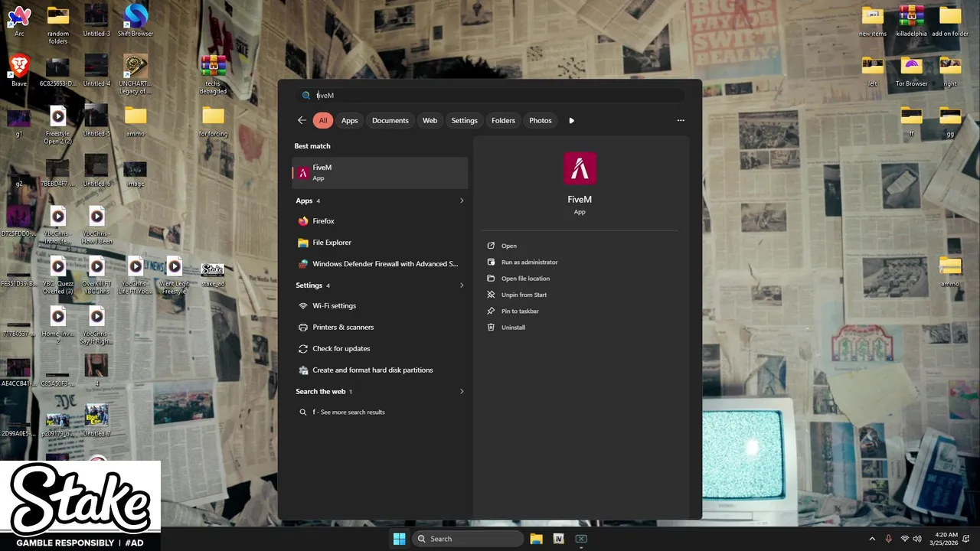Click the microphone icon in the system tray

pyautogui.click(x=888, y=539)
